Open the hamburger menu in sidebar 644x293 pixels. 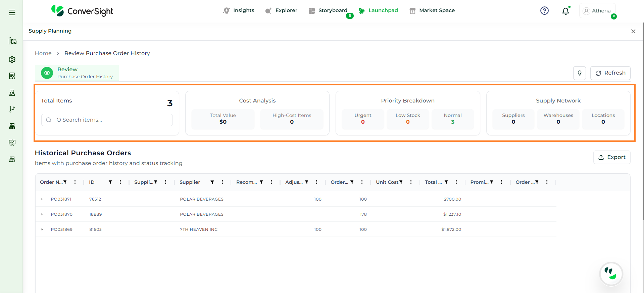coord(12,12)
